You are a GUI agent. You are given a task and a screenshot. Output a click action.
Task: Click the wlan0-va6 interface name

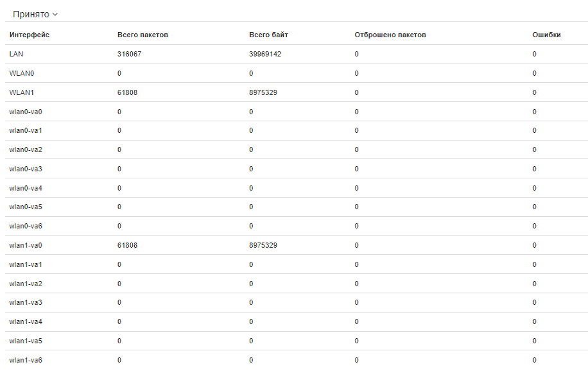(26, 226)
